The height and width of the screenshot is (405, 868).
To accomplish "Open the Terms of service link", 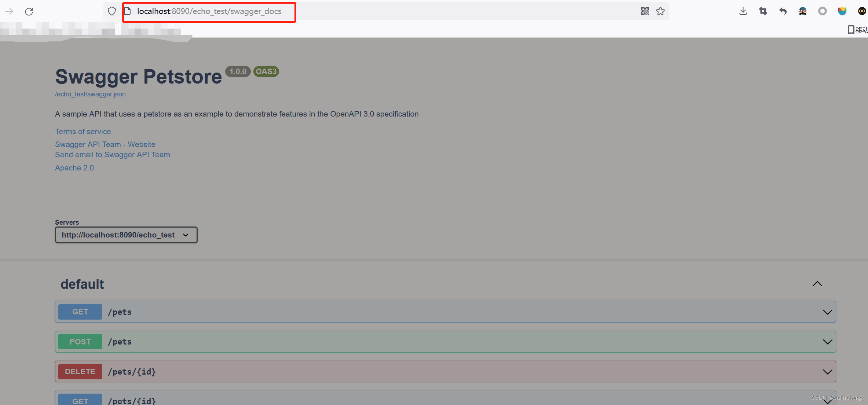I will tap(83, 132).
